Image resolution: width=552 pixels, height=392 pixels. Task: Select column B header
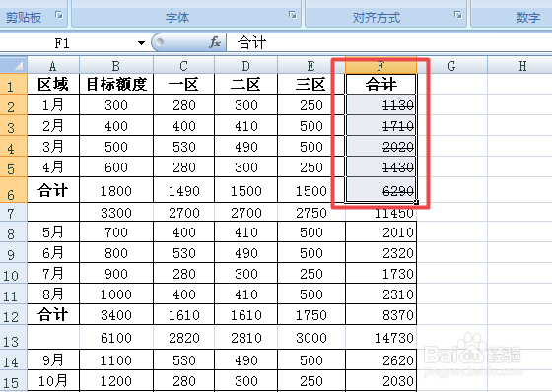point(116,65)
